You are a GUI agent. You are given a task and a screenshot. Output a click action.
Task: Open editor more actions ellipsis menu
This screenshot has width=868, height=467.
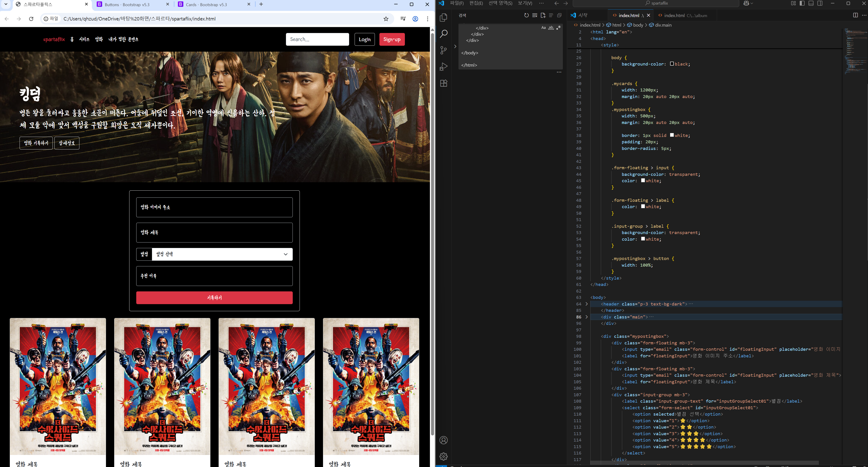click(864, 15)
